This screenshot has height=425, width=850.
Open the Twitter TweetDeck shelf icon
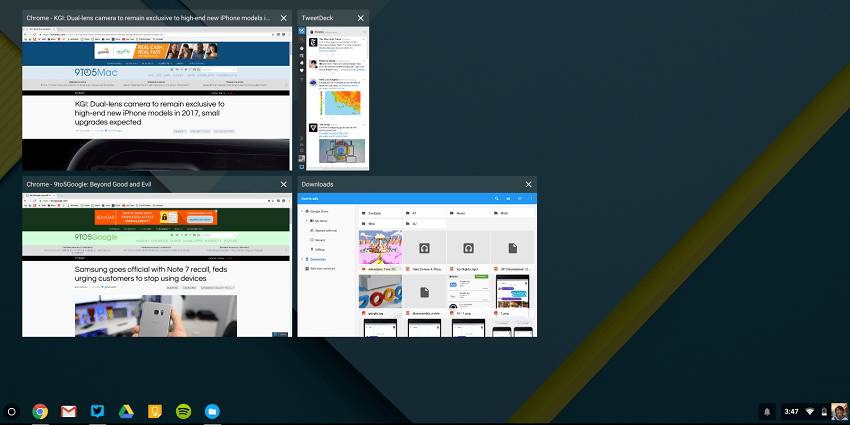pos(98,411)
